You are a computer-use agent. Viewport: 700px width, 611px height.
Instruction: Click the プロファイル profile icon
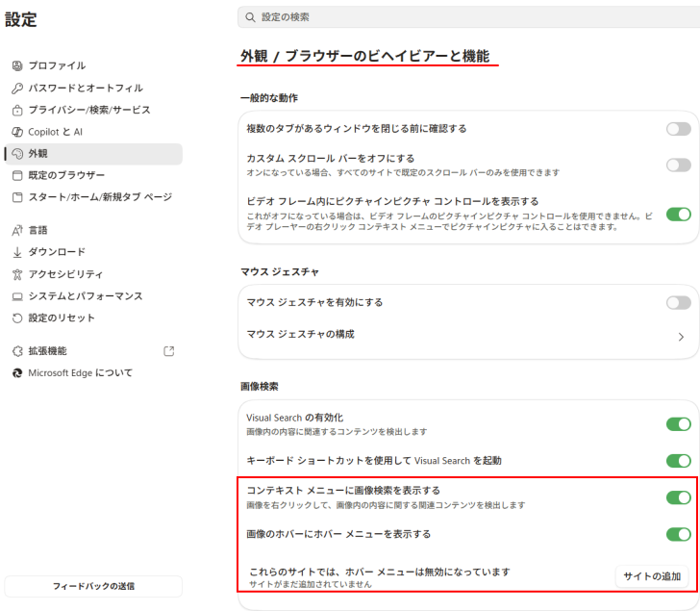(17, 65)
